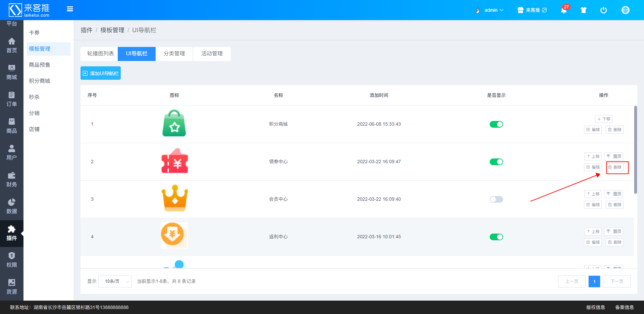
Task: Click 下一页 pagination button
Action: (617, 281)
